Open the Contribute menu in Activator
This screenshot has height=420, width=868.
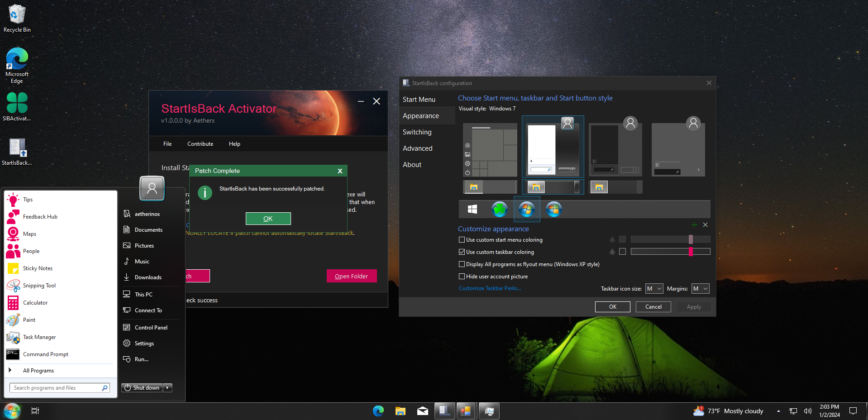pyautogui.click(x=200, y=144)
